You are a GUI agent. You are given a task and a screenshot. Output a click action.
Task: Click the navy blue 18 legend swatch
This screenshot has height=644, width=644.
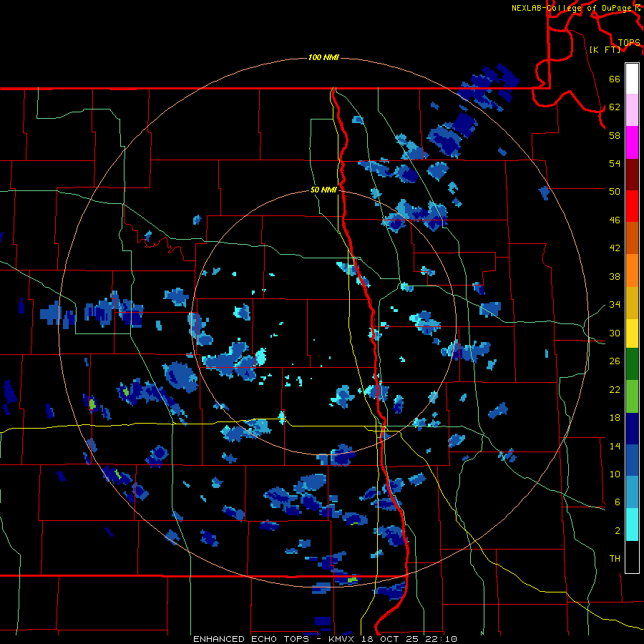pyautogui.click(x=632, y=429)
